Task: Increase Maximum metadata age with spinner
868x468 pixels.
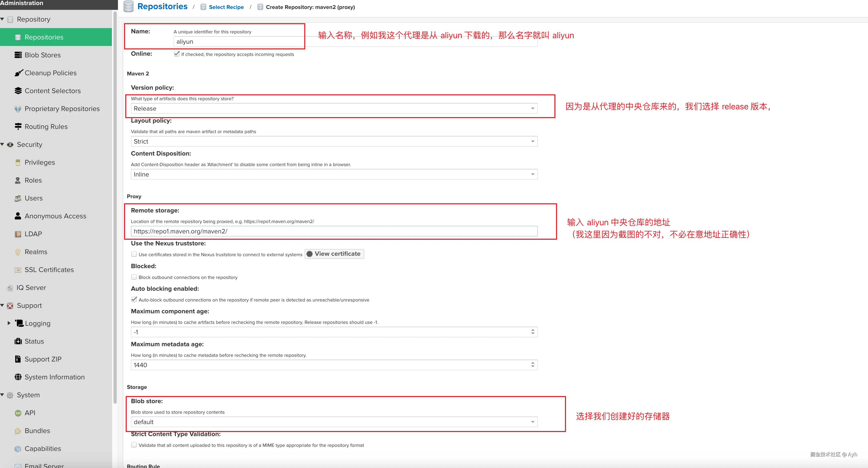Action: [533, 363]
